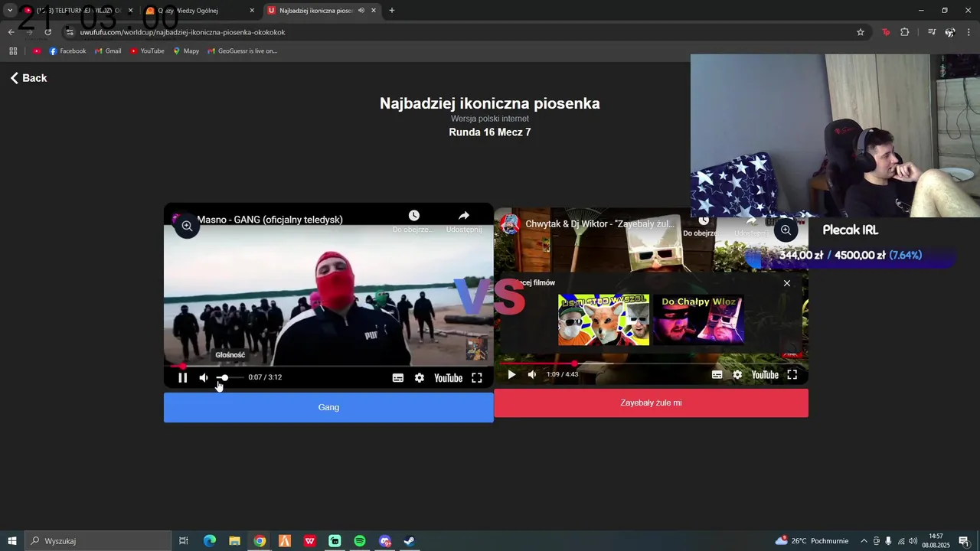
Task: Zoom the right video with magnifier icon
Action: (x=786, y=230)
